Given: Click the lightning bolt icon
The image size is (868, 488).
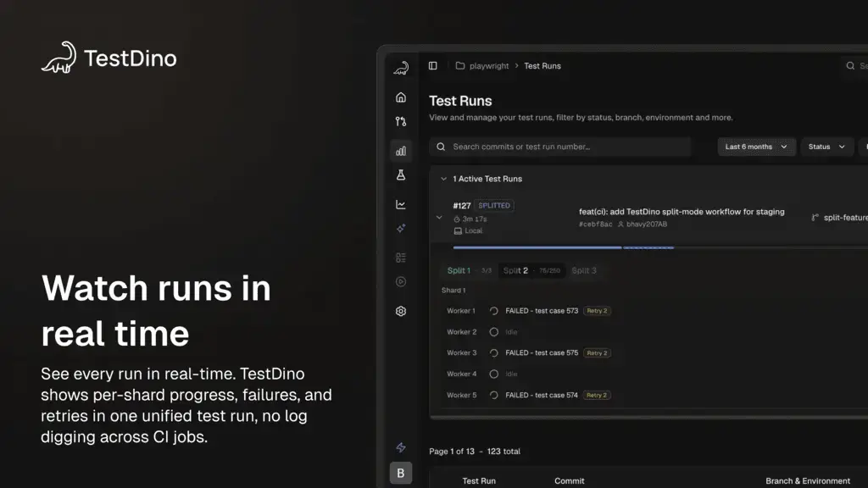Looking at the screenshot, I should coord(401,447).
